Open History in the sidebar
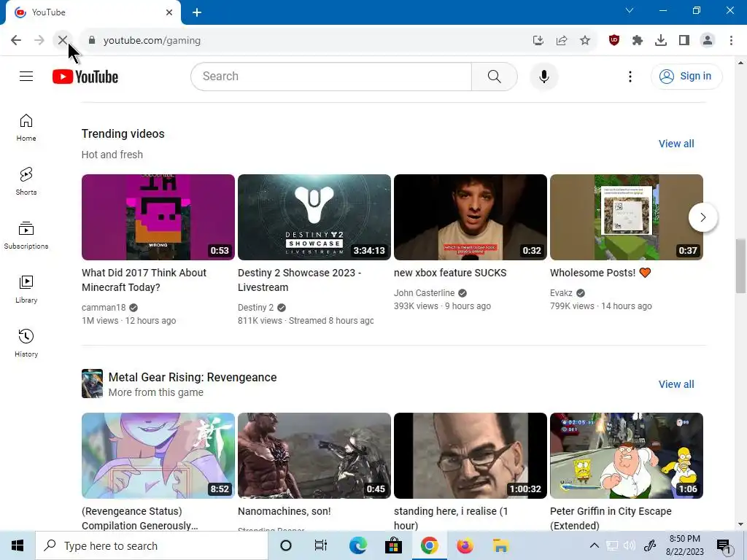The height and width of the screenshot is (560, 747). [26, 343]
